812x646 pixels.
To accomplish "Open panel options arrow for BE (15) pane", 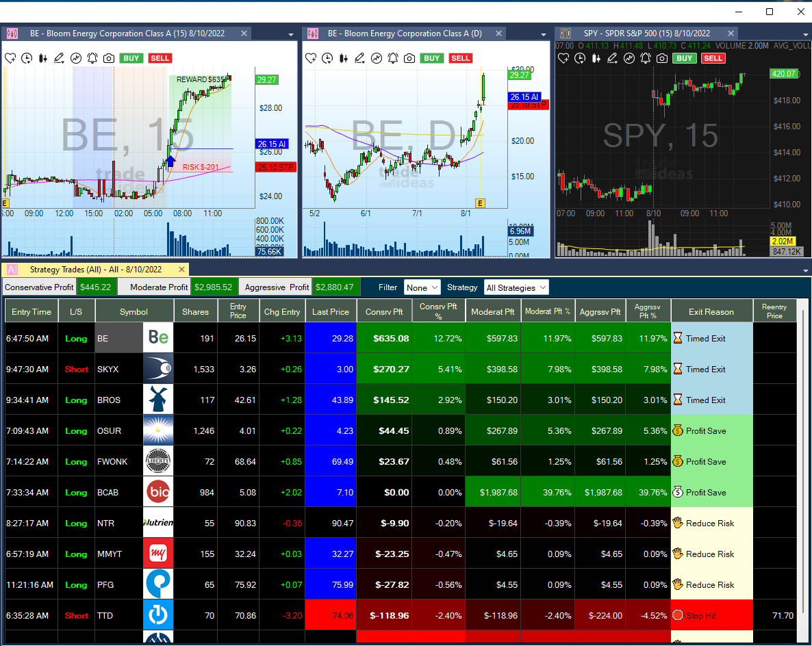I will click(291, 35).
